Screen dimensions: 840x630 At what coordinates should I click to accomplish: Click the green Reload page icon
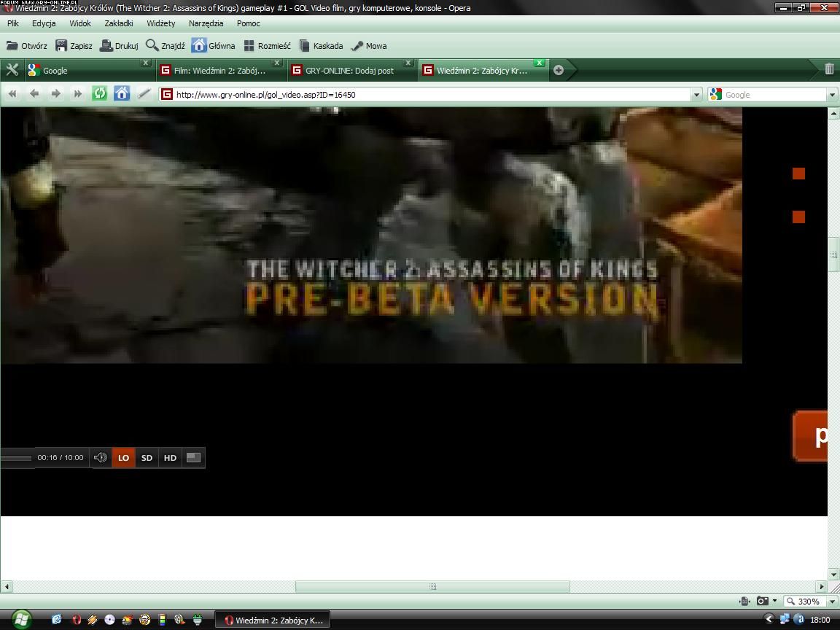click(x=99, y=93)
